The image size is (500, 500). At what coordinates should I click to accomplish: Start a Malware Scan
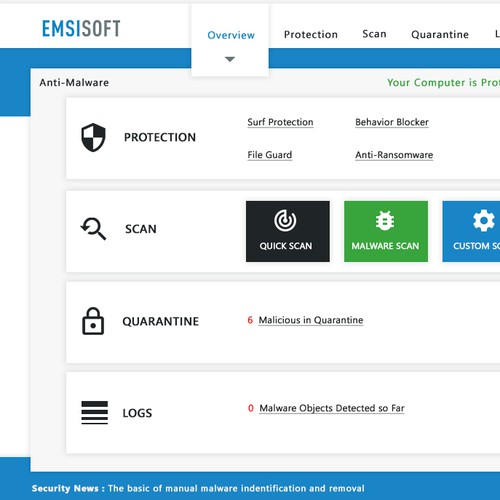pos(386,231)
